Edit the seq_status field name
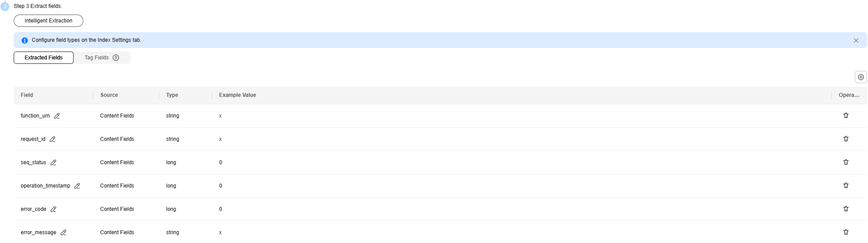Image resolution: width=868 pixels, height=243 pixels. tap(53, 162)
